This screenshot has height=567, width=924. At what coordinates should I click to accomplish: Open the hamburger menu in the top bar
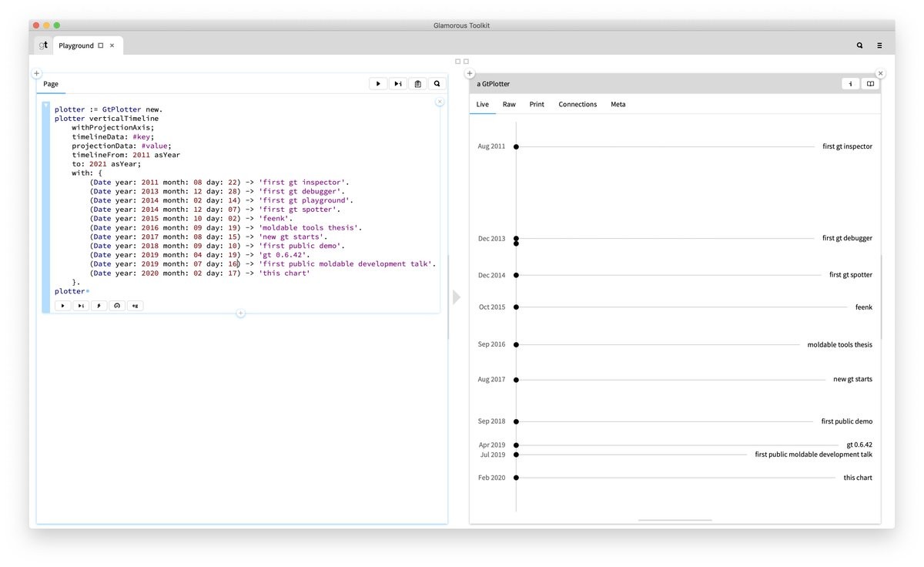point(879,45)
